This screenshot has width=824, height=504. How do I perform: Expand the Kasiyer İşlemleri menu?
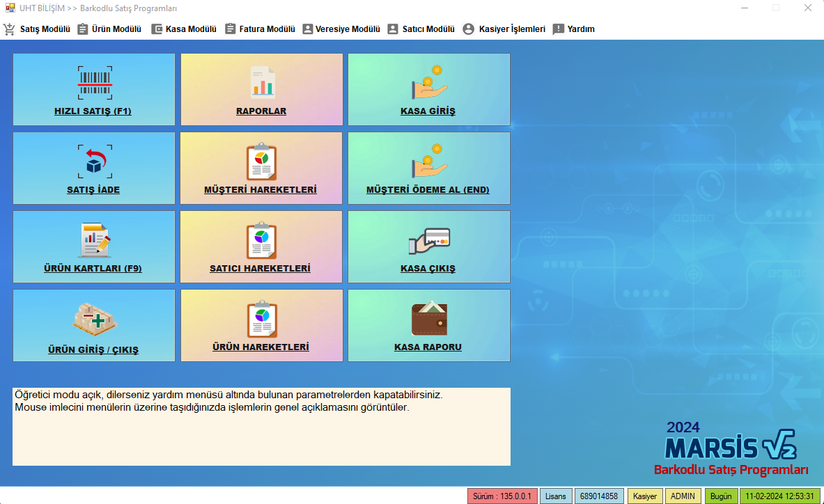point(504,29)
